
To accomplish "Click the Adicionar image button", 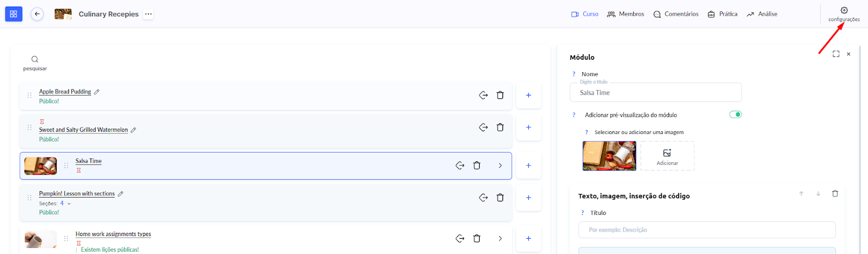I will 667,156.
